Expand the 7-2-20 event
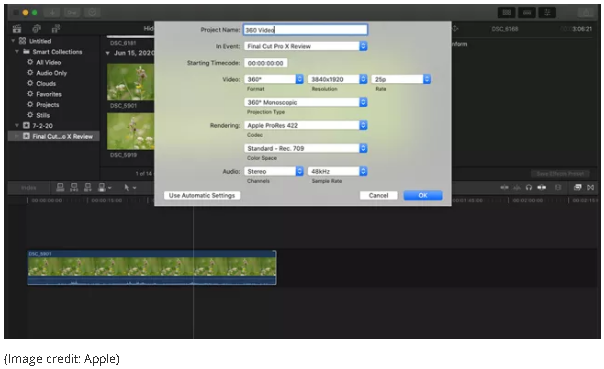This screenshot has height=369, width=604. click(17, 125)
